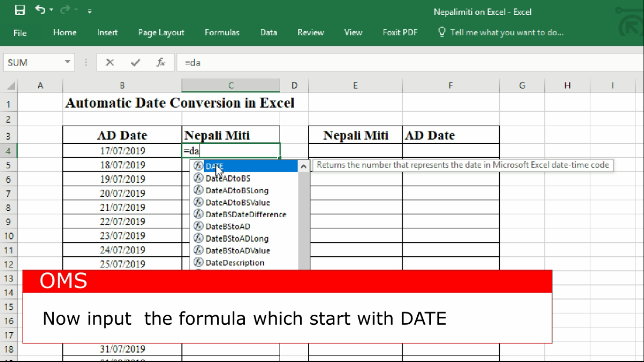Viewport: 644px width, 362px height.
Task: Click the Enter checkmark in formula bar
Action: pos(135,62)
